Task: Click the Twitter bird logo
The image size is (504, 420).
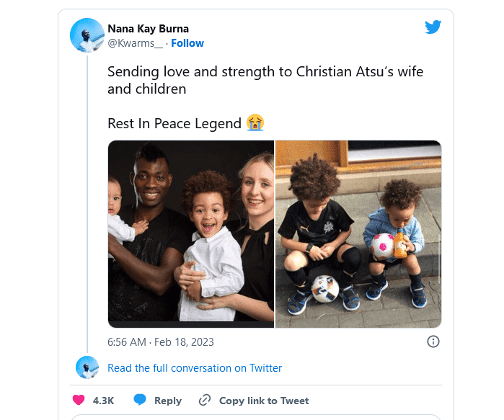Action: point(433,27)
